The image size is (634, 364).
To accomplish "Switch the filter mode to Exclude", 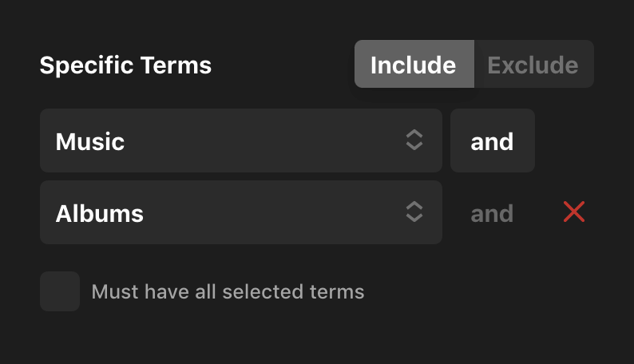I will click(x=533, y=65).
